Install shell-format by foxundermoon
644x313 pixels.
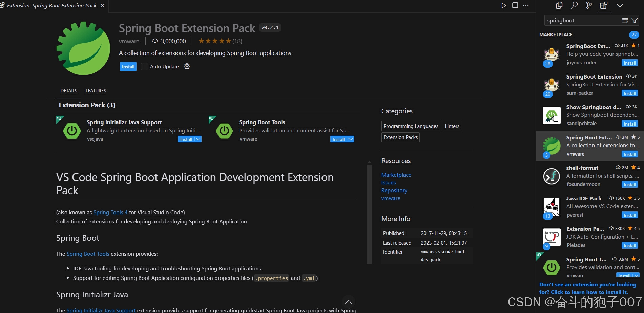coord(630,185)
